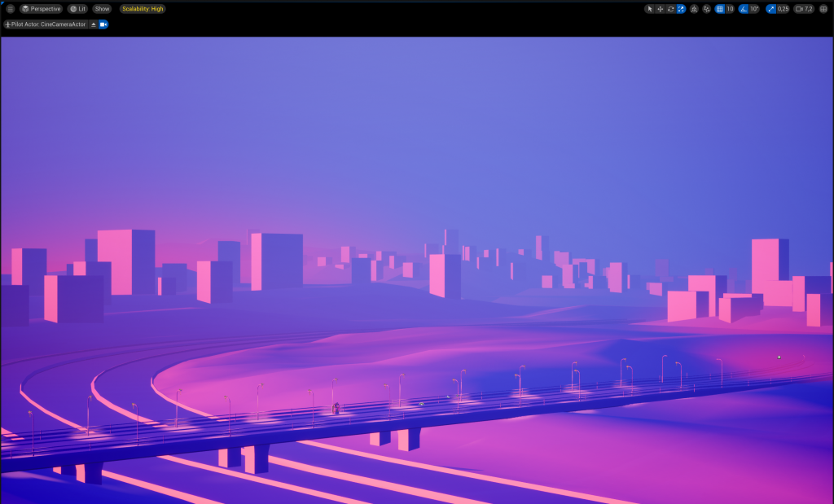834x504 pixels.
Task: Open the grid snap size 10 dropdown
Action: click(x=730, y=9)
